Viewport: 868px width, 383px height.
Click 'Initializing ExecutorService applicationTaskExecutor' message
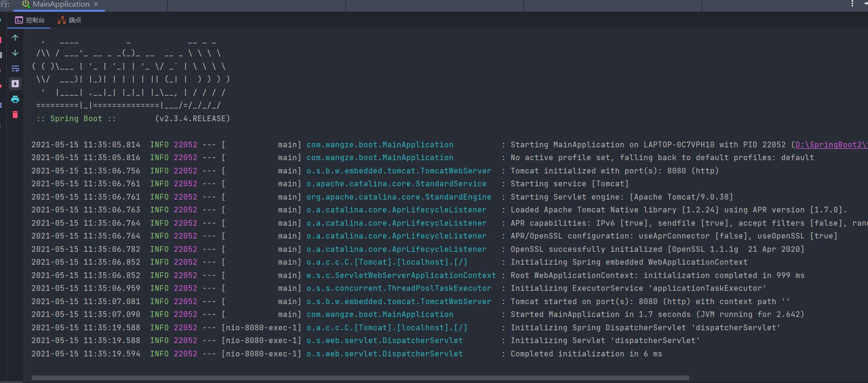coord(638,288)
